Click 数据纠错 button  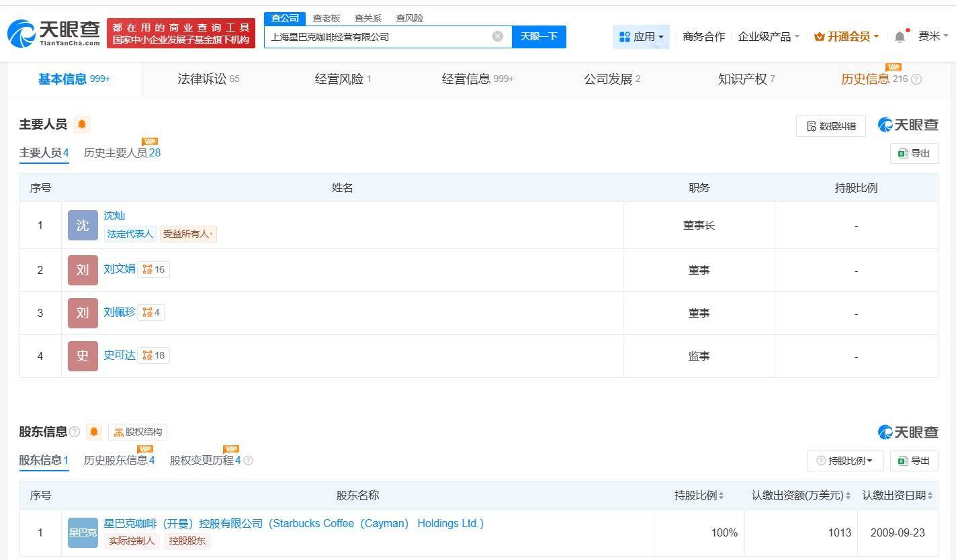click(831, 126)
